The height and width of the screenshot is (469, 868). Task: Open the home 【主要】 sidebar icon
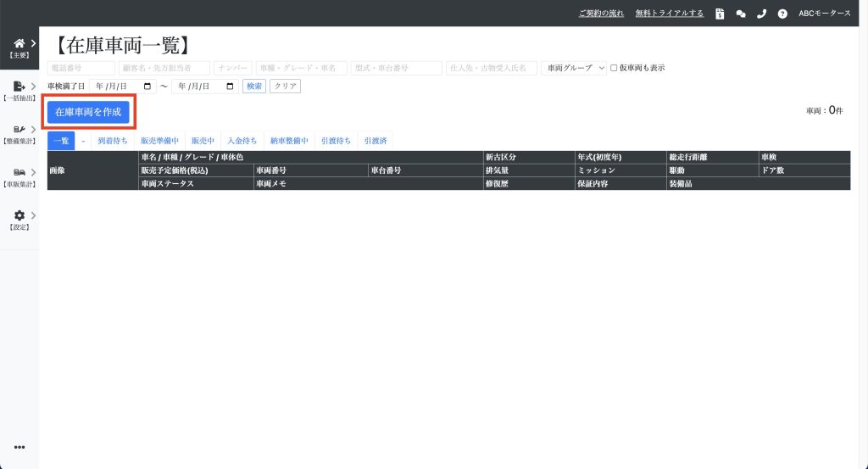point(19,43)
